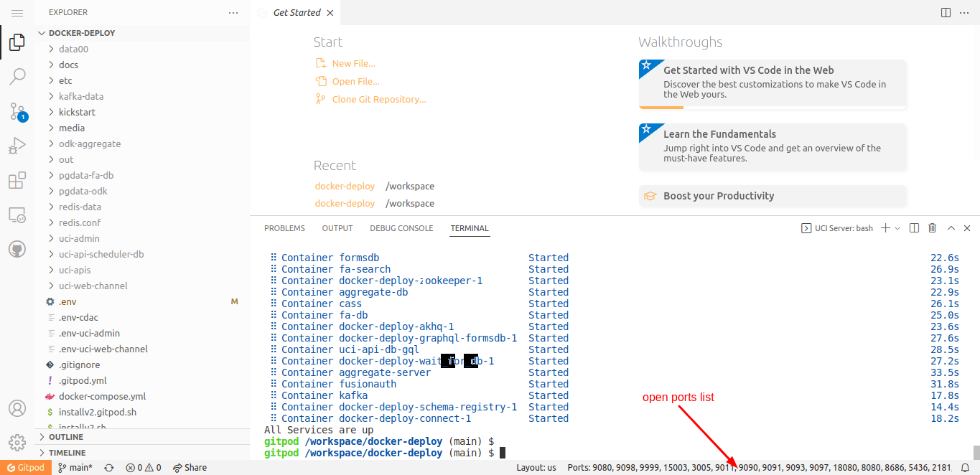Screen dimensions: 980x475
Task: Close the Get Started tab
Action: click(330, 13)
